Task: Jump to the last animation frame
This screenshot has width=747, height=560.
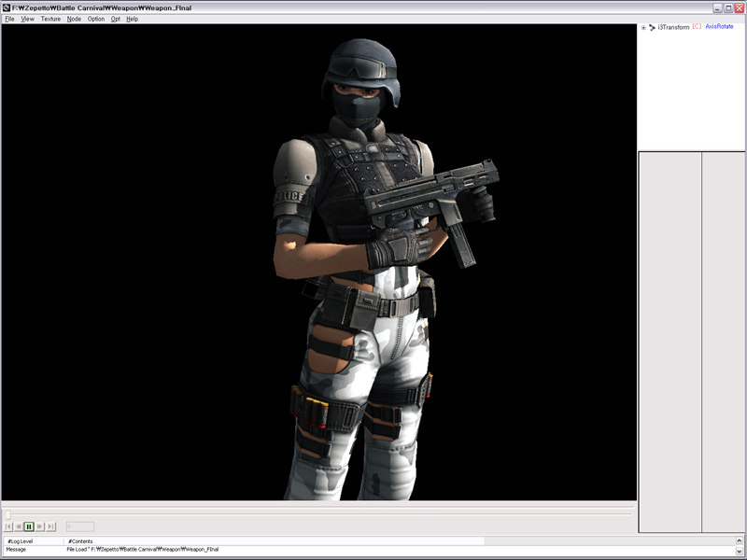Action: [x=50, y=526]
